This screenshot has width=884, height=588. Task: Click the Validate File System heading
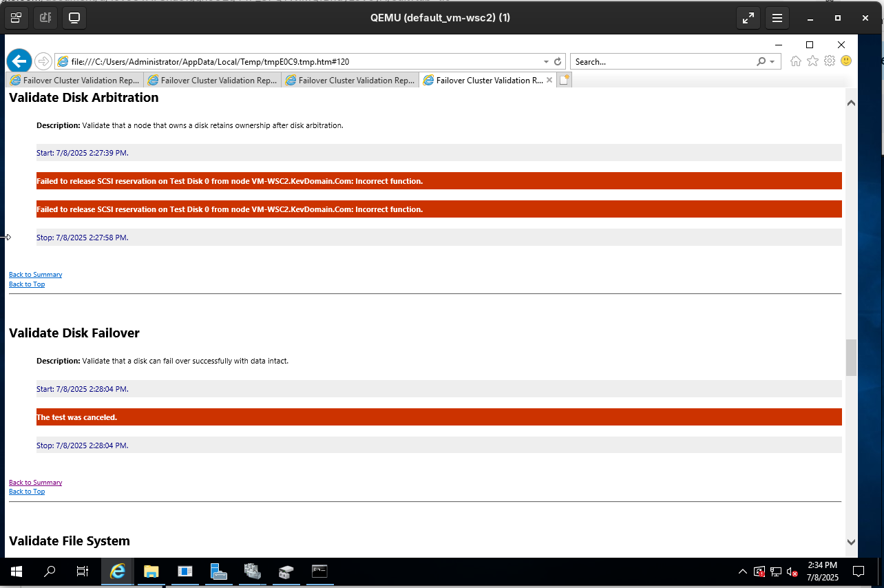pos(70,541)
